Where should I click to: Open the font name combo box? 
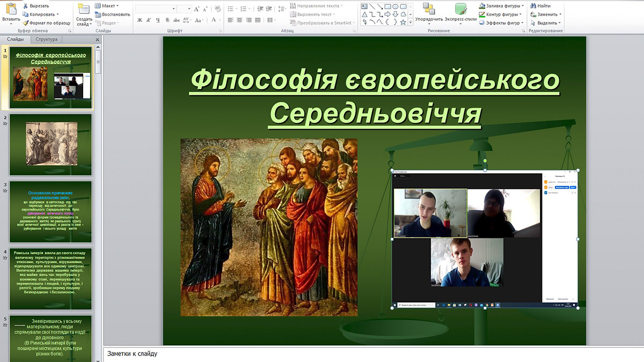155,9
